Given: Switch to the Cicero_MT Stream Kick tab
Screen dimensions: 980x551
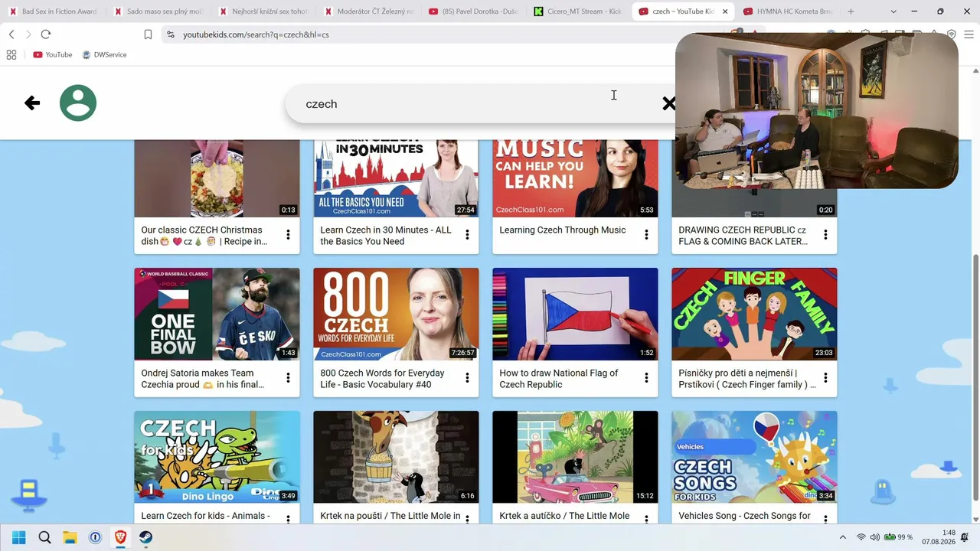Looking at the screenshot, I should 577,11.
